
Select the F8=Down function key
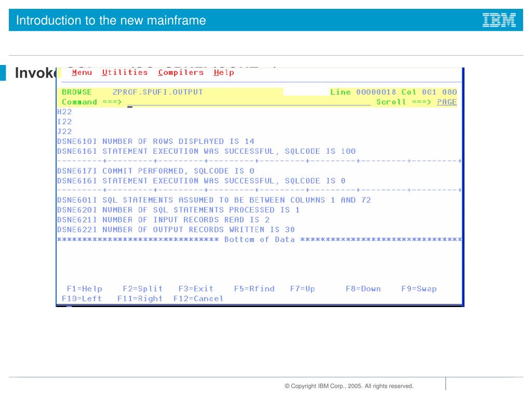(363, 289)
